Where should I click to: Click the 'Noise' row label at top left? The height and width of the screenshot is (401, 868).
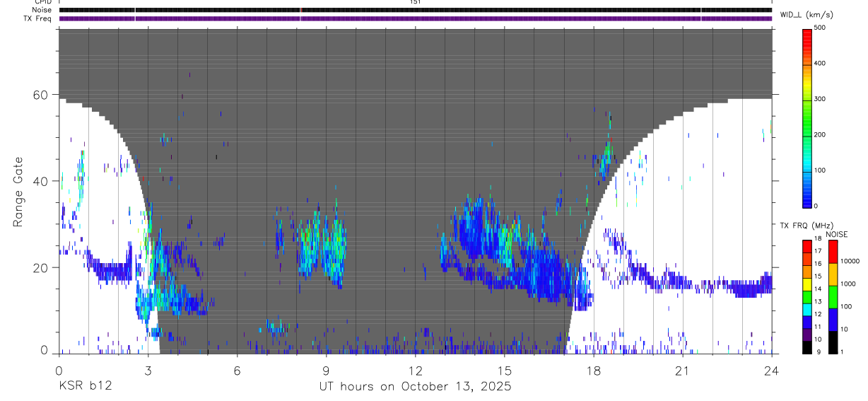[42, 10]
